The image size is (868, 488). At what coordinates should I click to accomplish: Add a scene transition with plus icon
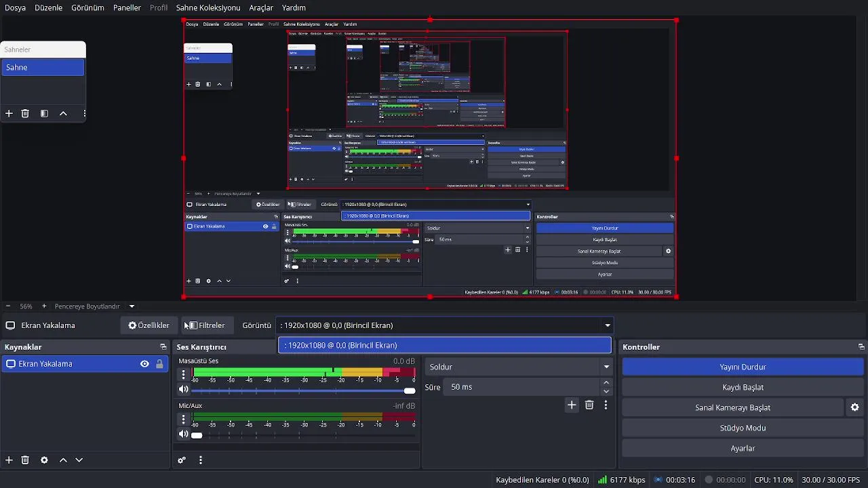click(x=572, y=405)
